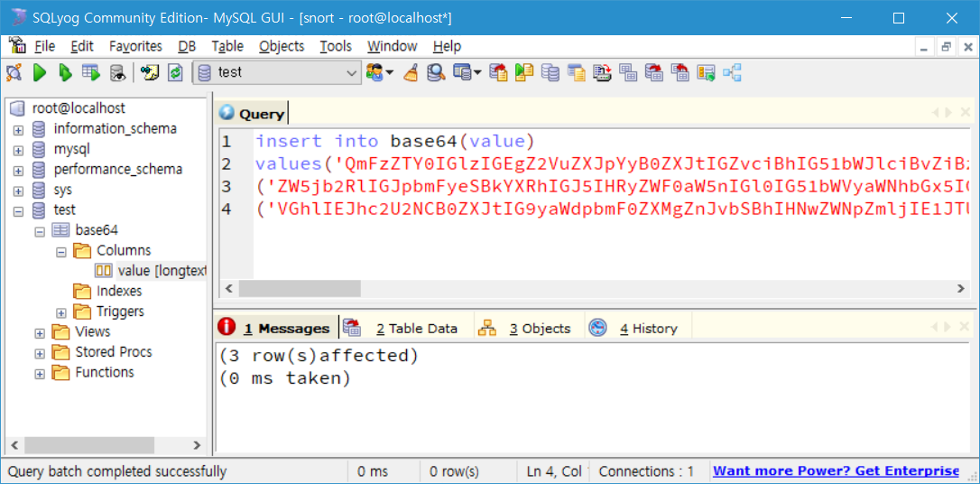
Task: Open the User Manager icon
Action: [375, 72]
